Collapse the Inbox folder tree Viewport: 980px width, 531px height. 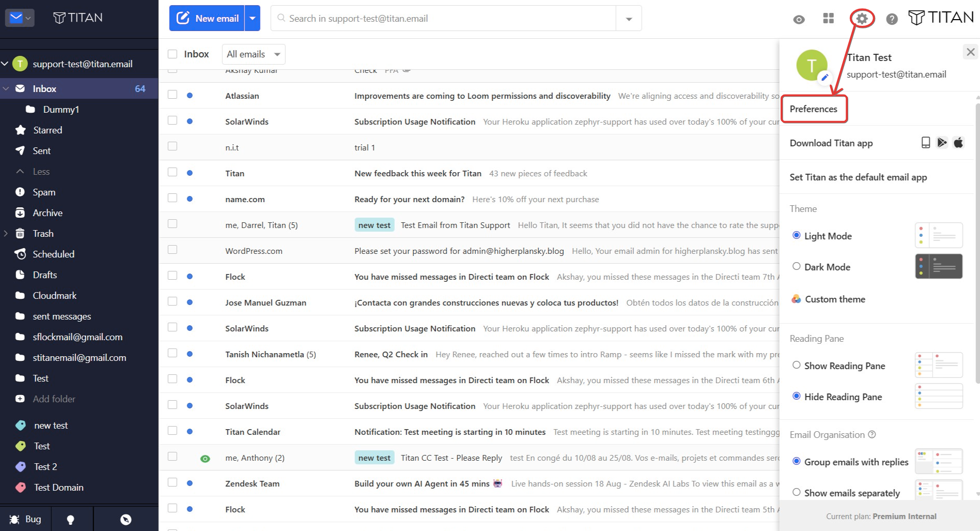point(6,89)
